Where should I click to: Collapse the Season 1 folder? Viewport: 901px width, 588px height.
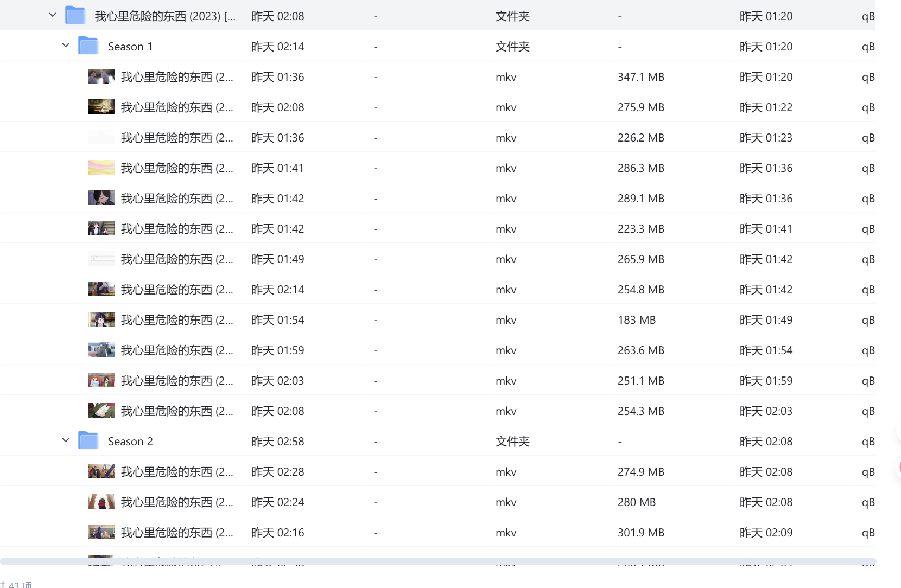[66, 46]
